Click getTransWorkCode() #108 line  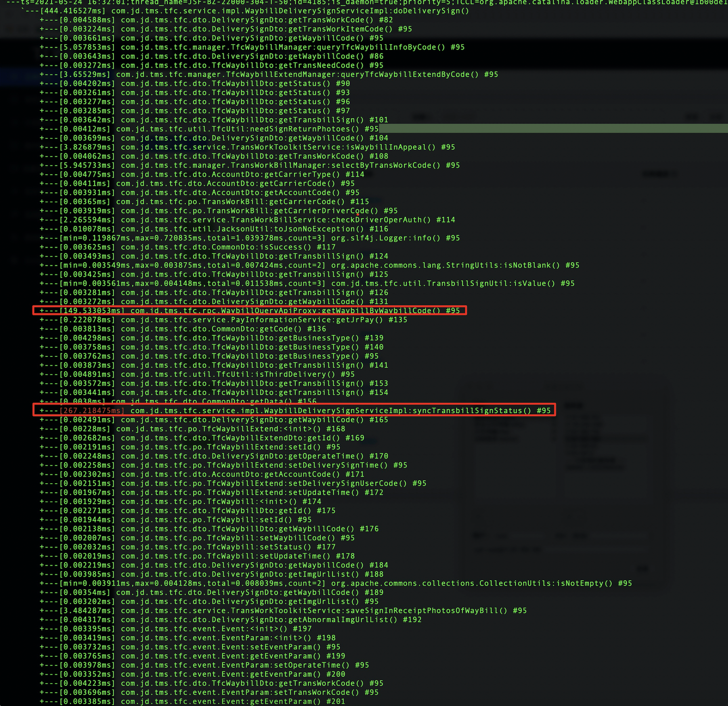click(214, 157)
